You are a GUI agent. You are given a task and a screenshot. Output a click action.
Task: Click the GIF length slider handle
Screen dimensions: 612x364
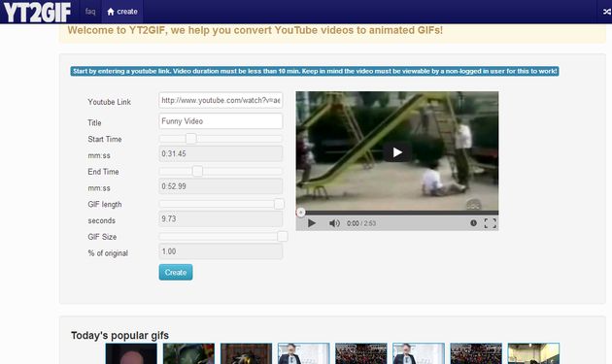[279, 204]
